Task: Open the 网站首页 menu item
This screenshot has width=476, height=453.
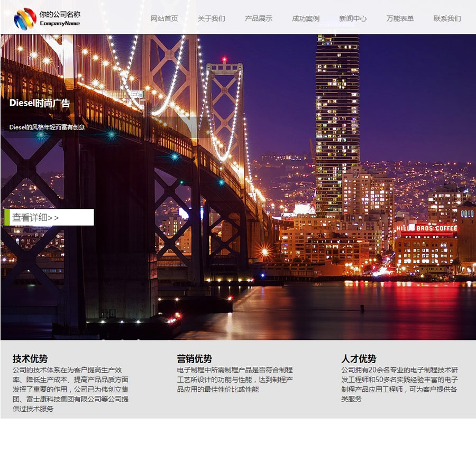Action: (164, 19)
